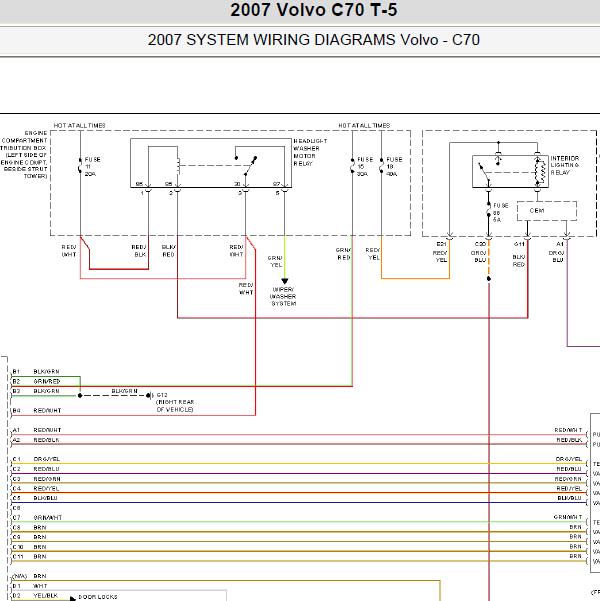Click the arrowhead pointing to WIPER/WASHER SYSTEM

[x=284, y=281]
